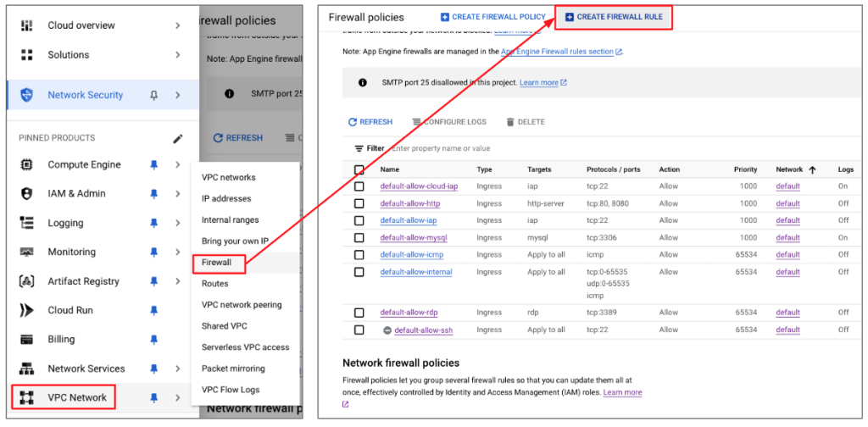Screen dimensions: 868x427
Task: Click the VPC Network icon
Action: [26, 397]
